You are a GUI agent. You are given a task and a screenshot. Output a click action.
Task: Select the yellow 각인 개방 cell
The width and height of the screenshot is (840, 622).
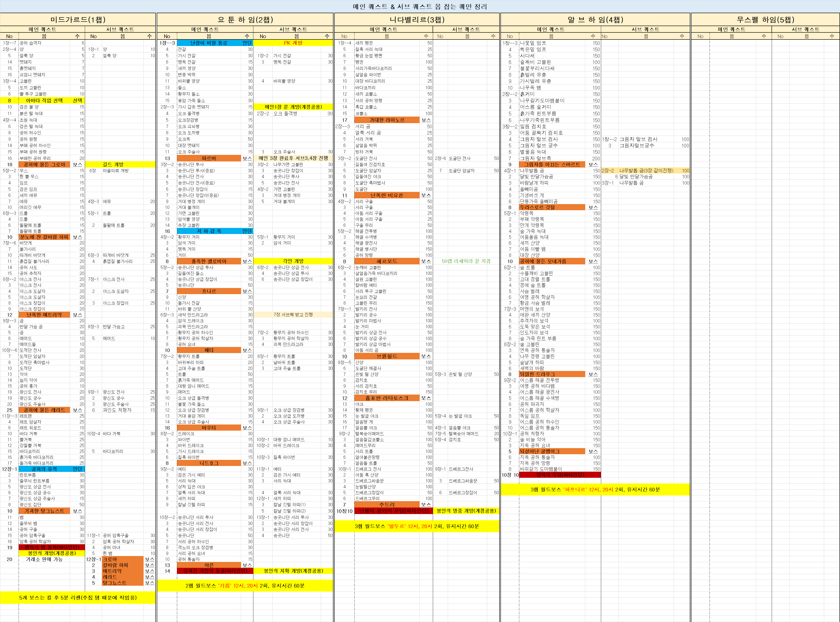(x=293, y=261)
